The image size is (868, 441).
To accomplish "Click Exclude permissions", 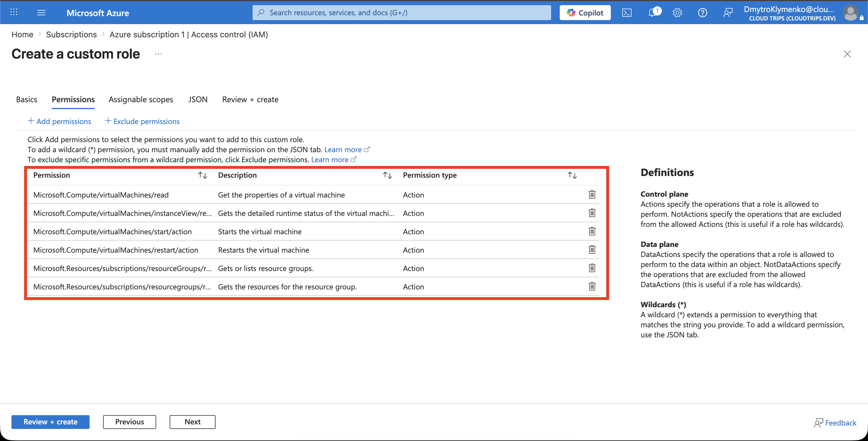I will [142, 121].
